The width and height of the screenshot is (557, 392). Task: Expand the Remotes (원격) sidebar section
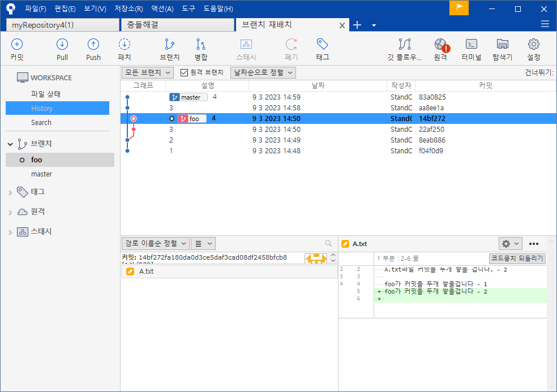pos(10,212)
